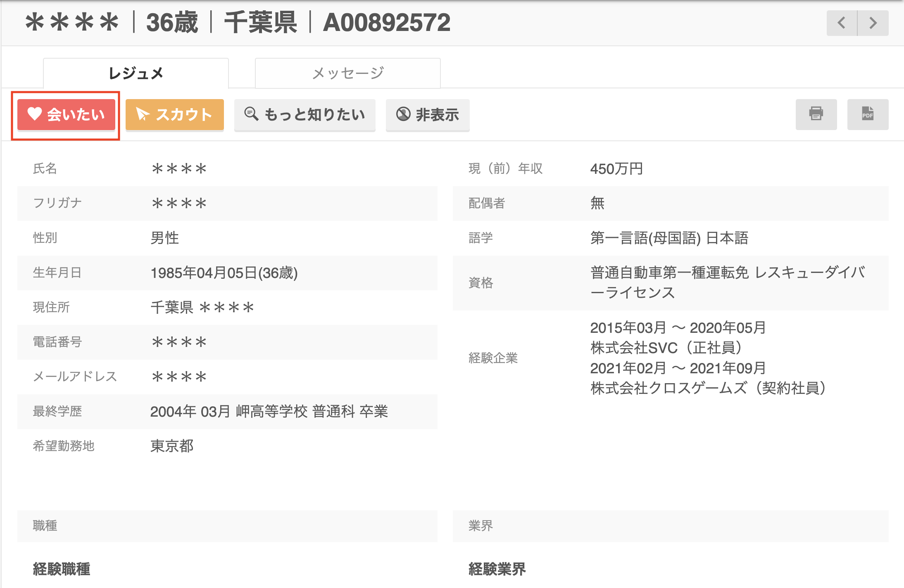
Task: Hide candidate with 非表示 button
Action: point(428,115)
